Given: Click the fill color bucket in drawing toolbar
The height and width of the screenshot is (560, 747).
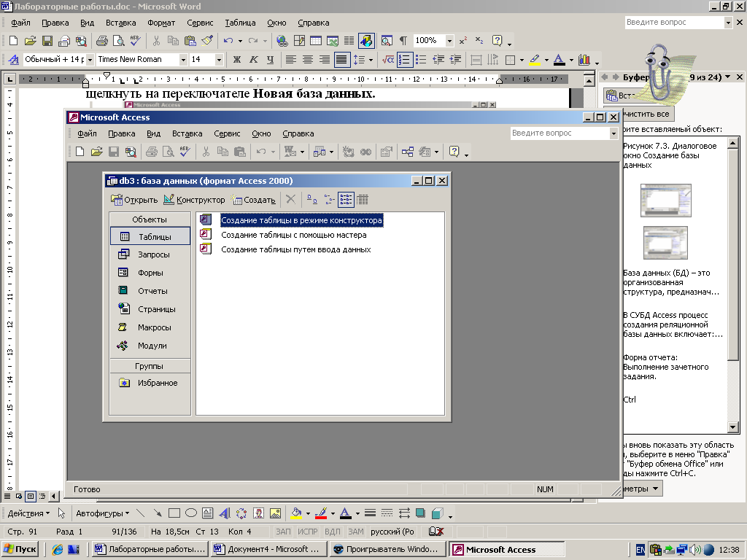Looking at the screenshot, I should click(297, 513).
